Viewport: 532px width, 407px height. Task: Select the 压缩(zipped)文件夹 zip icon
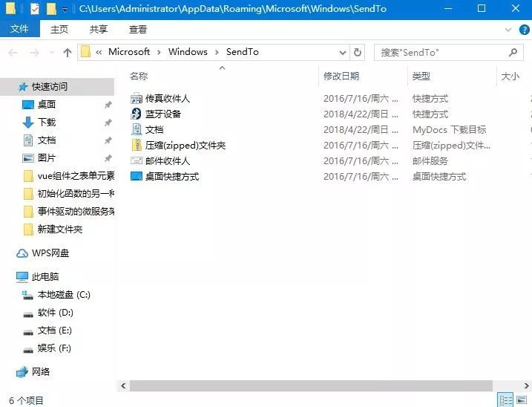click(x=137, y=145)
